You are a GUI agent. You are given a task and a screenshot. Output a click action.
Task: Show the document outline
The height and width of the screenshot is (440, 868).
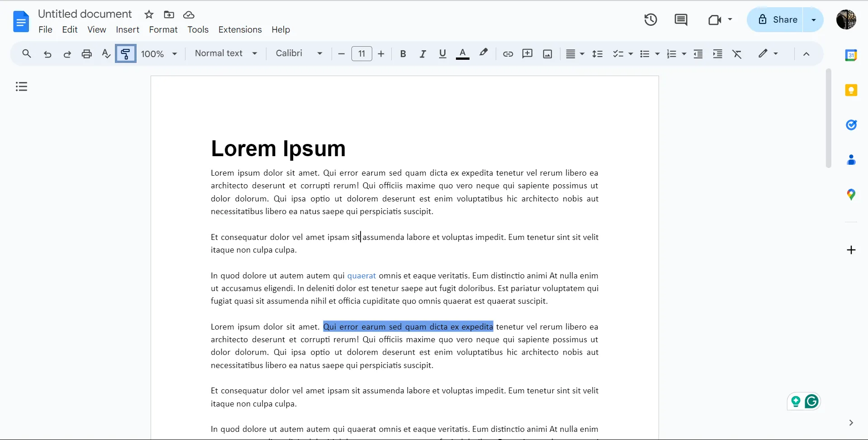pyautogui.click(x=21, y=86)
